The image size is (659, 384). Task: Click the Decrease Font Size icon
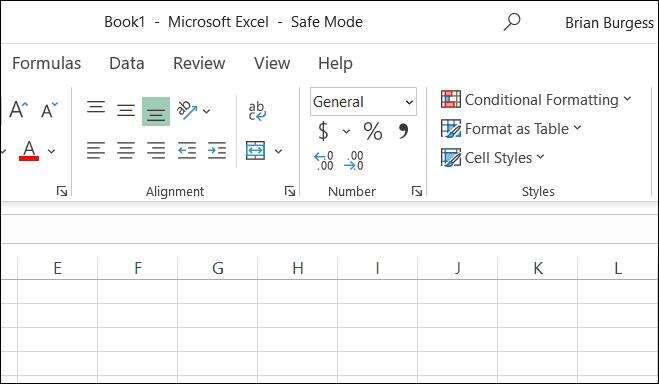point(50,110)
